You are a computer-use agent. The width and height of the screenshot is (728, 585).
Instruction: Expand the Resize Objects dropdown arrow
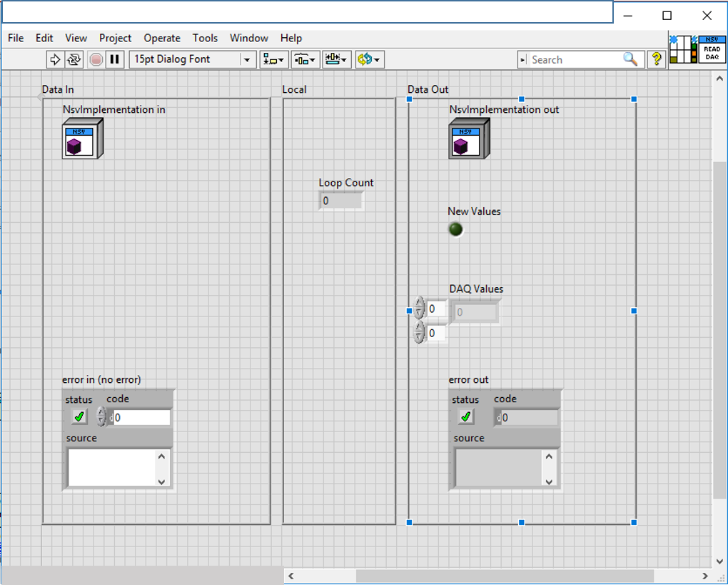[x=344, y=61]
